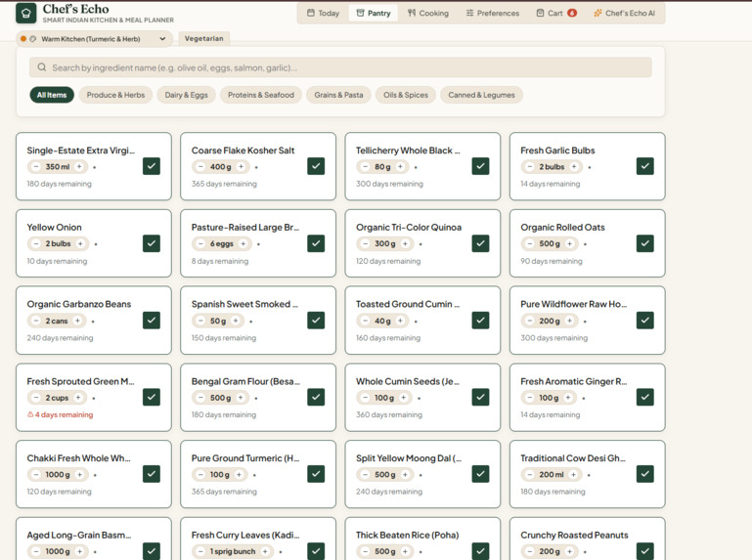The image size is (752, 560).
Task: Increase olive oil quantity from 350 ml
Action: [x=79, y=167]
